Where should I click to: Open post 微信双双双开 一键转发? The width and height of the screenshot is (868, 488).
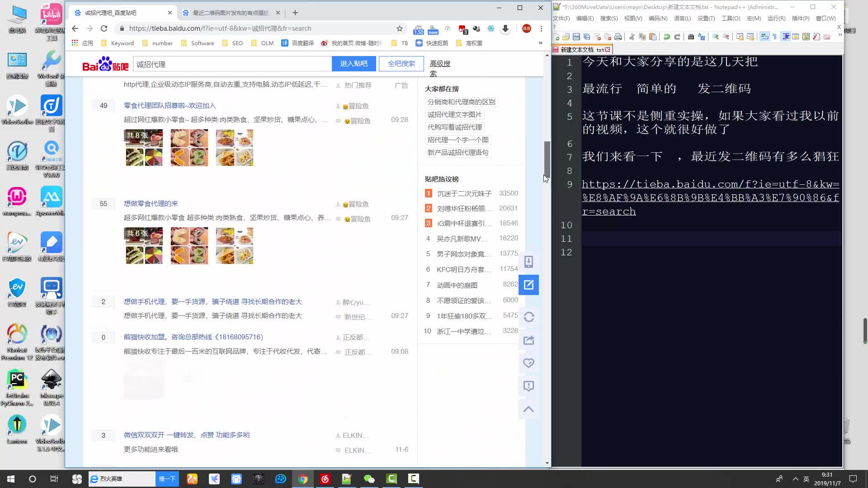pyautogui.click(x=187, y=435)
